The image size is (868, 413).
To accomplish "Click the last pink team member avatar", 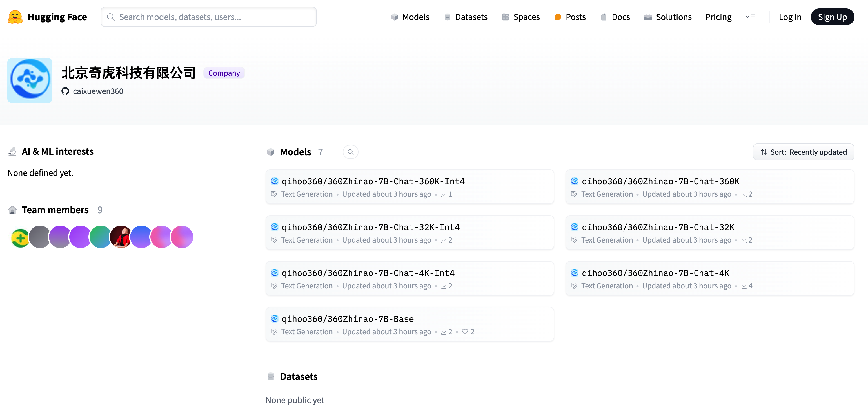I will (182, 237).
